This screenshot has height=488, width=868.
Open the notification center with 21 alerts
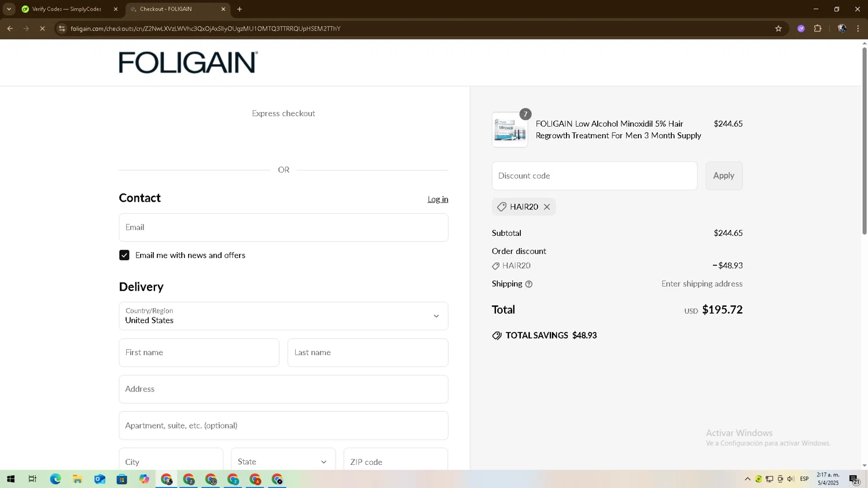[x=854, y=479]
